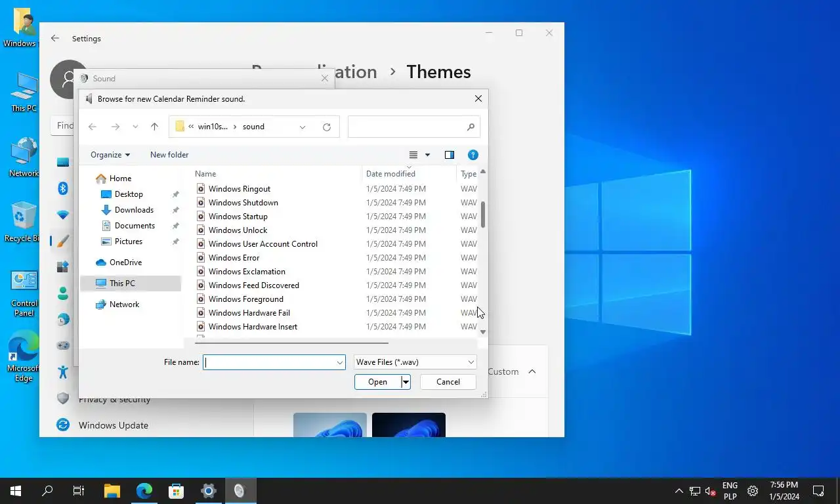This screenshot has width=840, height=504.
Task: Refresh the sound folder listing
Action: coord(327,127)
